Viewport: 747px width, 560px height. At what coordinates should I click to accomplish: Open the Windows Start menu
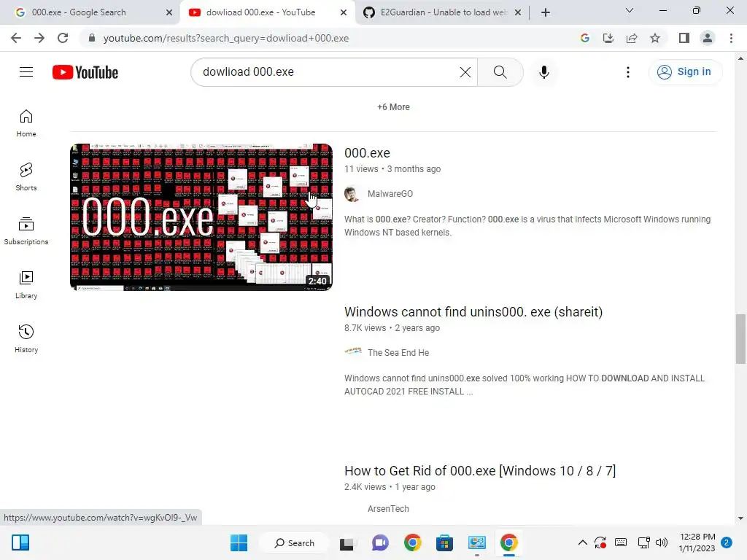coord(239,542)
